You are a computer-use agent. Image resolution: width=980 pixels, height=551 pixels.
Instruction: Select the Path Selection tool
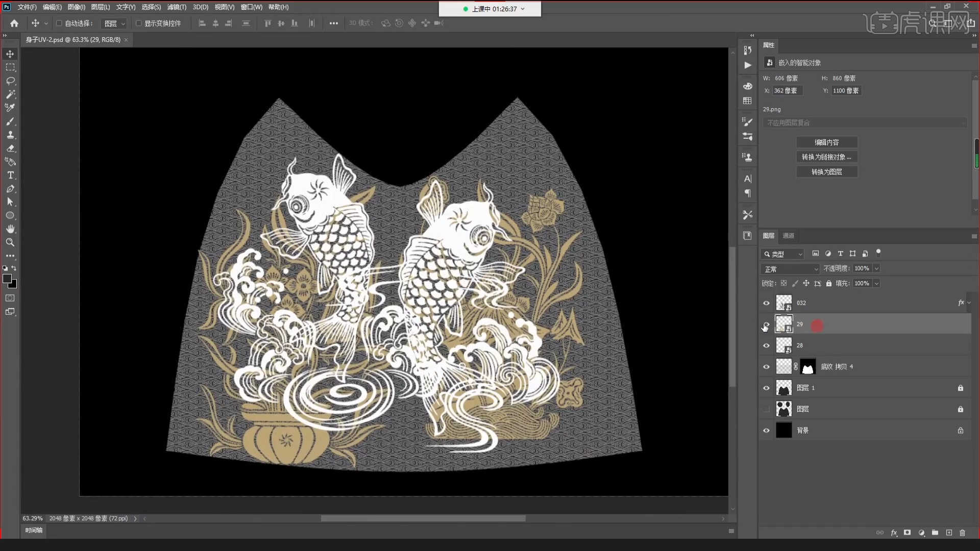[x=10, y=202]
